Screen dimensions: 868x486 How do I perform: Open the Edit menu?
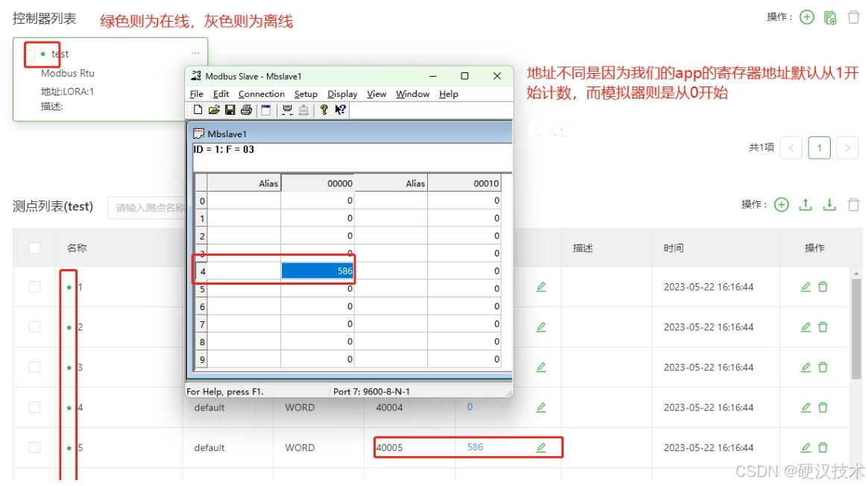[x=221, y=94]
